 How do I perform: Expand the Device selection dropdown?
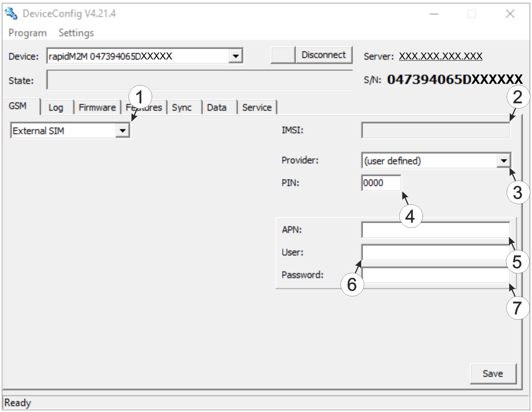(x=235, y=56)
